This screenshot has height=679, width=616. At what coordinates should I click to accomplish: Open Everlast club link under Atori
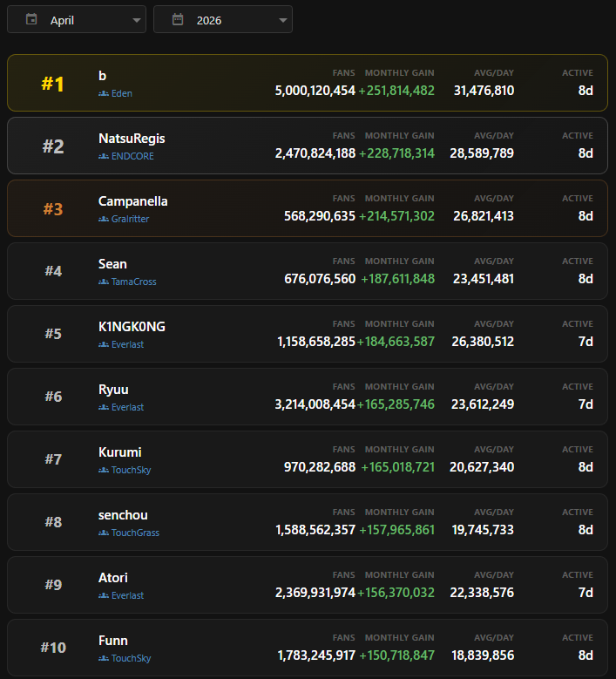(127, 596)
